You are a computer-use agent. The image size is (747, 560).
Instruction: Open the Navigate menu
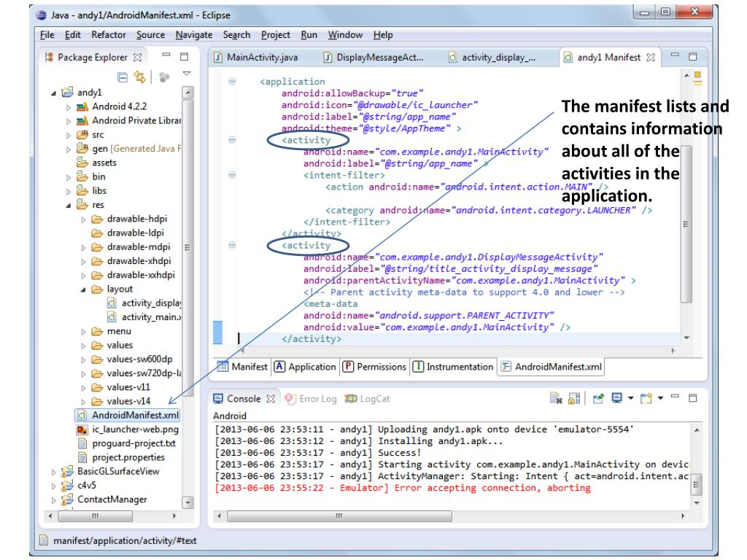coord(194,35)
